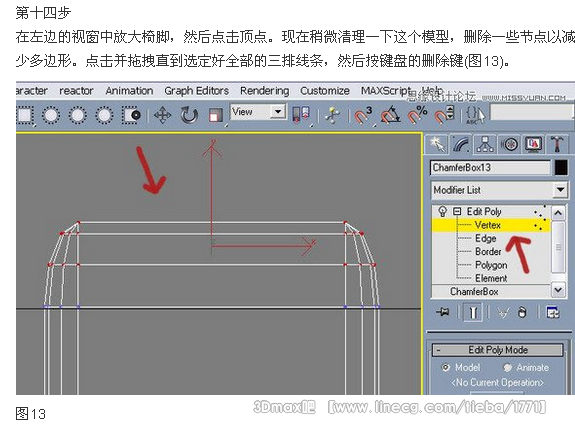Viewport: 575px width, 424px height.
Task: Click the modifier stack scroll down arrow
Action: point(558,290)
